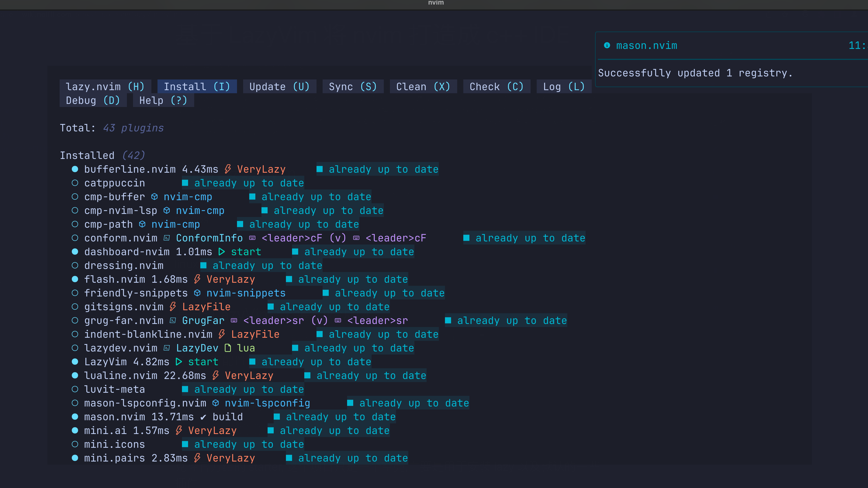
Task: Select the mini.pairs plugin entry
Action: tap(115, 458)
